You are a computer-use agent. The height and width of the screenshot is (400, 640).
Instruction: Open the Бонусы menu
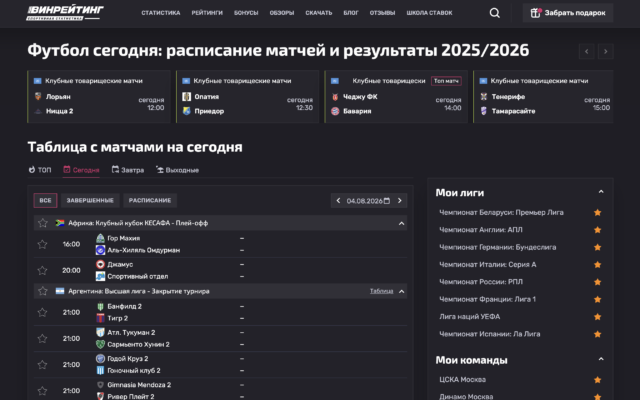[x=246, y=13]
